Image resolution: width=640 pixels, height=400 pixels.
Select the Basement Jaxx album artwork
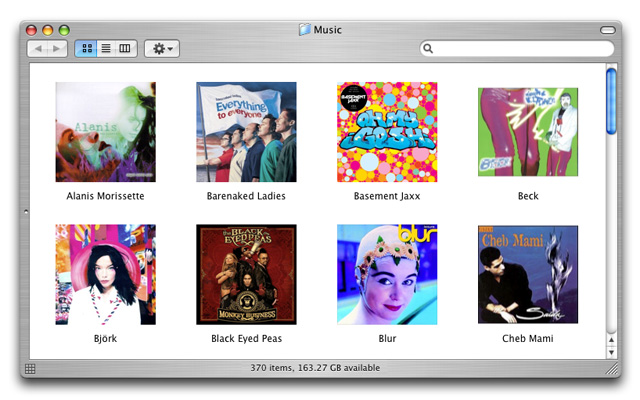(x=387, y=132)
